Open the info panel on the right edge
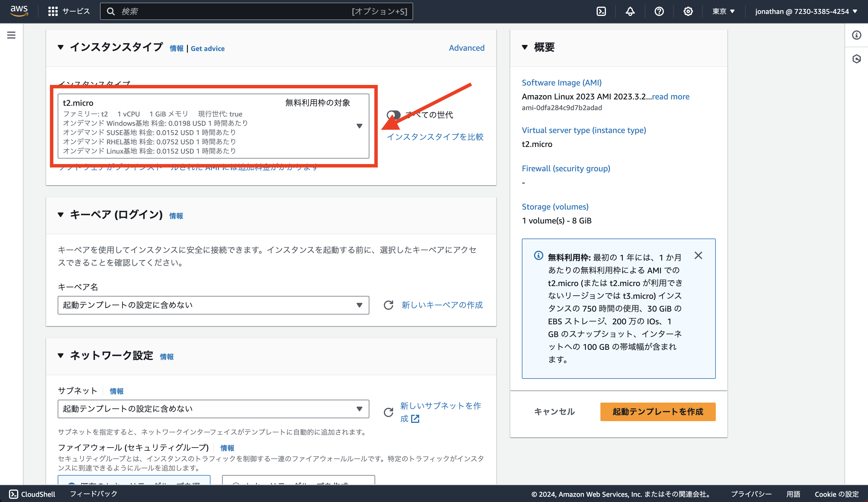This screenshot has width=868, height=502. tap(857, 35)
